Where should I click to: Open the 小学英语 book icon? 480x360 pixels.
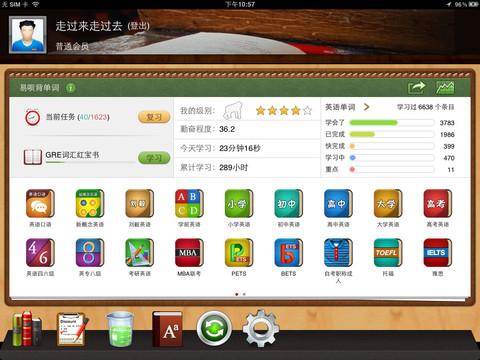239,203
